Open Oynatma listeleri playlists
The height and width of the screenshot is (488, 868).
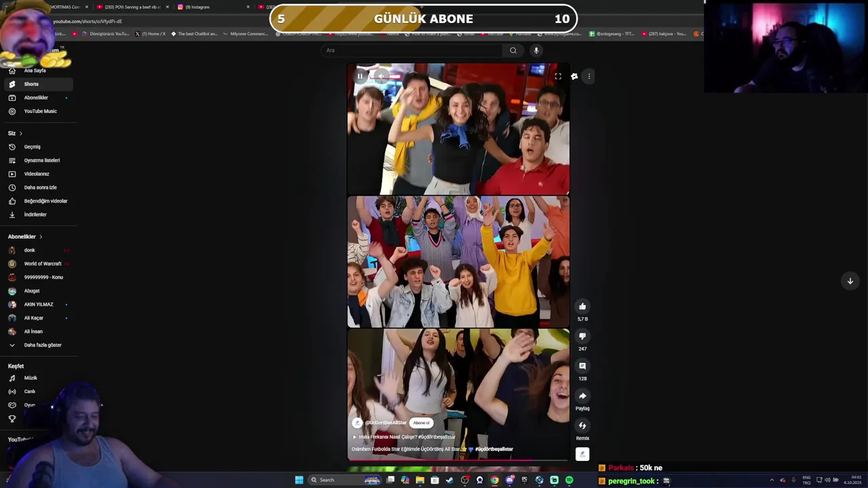(39, 161)
